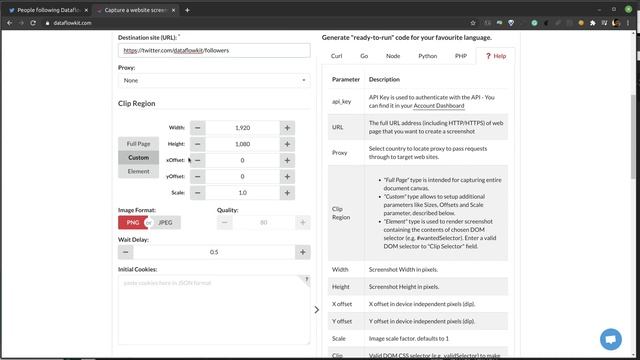Switch to the PHP code tab
The height and width of the screenshot is (360, 640).
click(x=461, y=56)
